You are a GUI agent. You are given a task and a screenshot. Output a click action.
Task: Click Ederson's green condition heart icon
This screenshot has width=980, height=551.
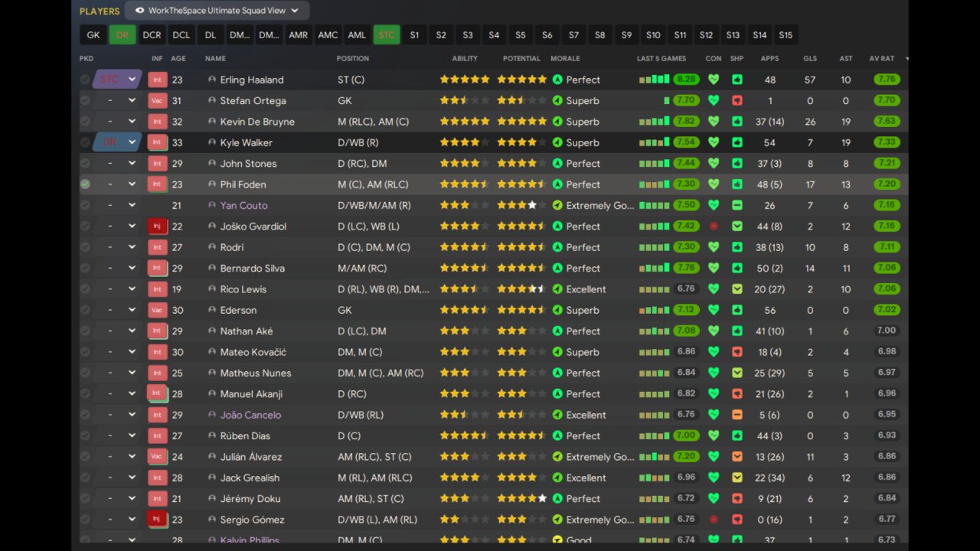[714, 310]
